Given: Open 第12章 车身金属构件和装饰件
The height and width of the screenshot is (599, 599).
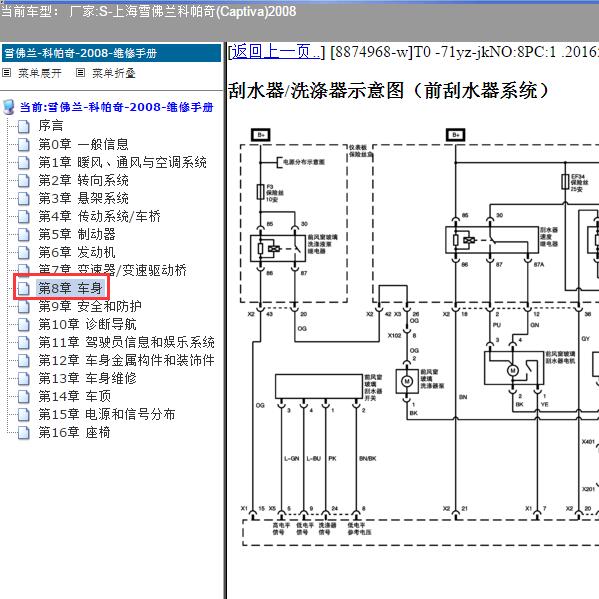Looking at the screenshot, I should (x=126, y=360).
